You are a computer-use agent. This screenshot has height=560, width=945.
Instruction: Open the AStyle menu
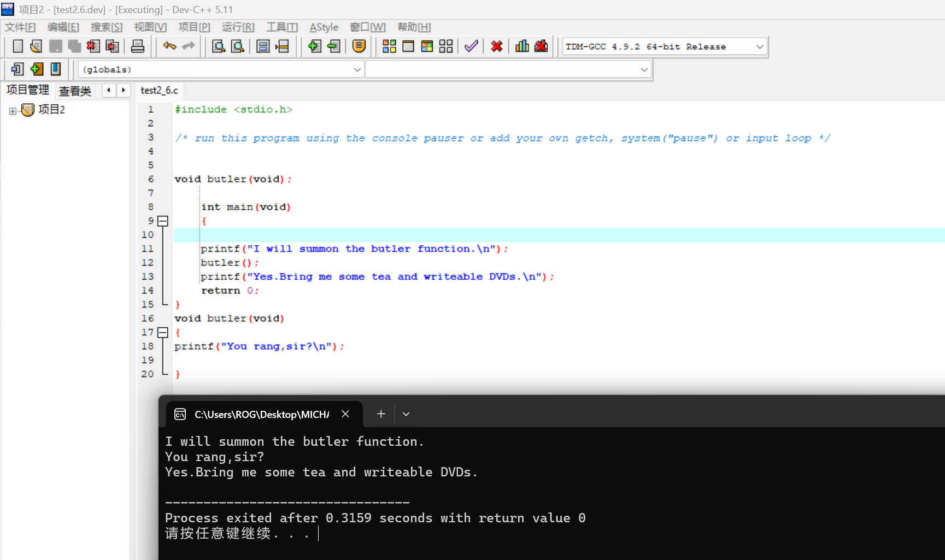324,27
